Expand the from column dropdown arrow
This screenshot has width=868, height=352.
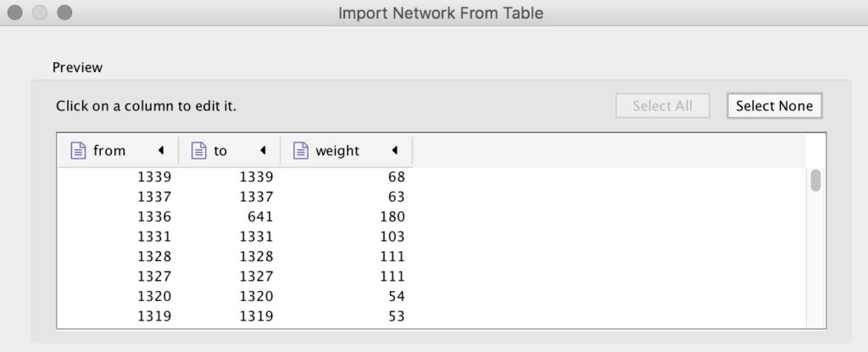point(161,150)
